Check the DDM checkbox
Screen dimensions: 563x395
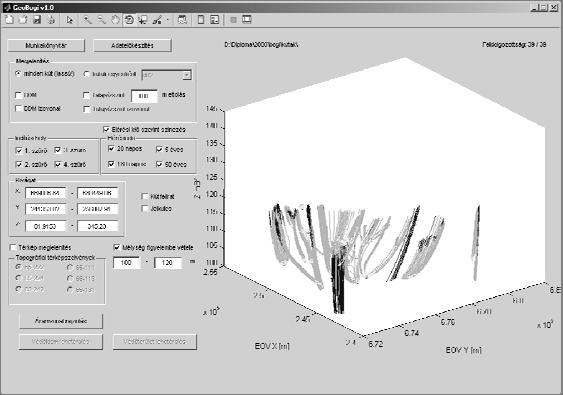click(x=18, y=95)
